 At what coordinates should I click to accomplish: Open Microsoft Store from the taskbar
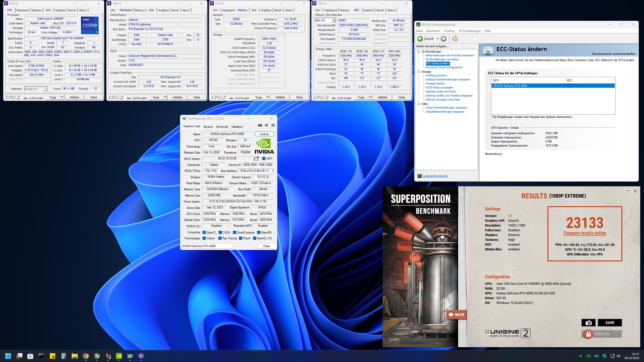[30, 356]
